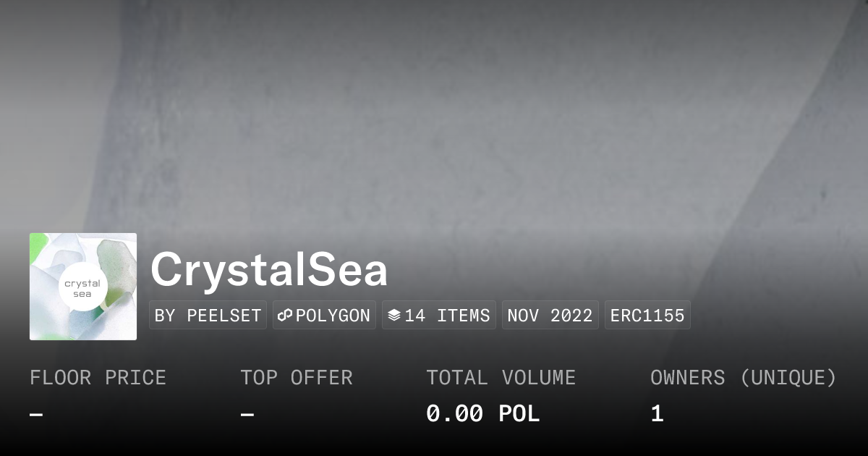Viewport: 868px width, 456px height.
Task: Click the 14 ITEMS count text
Action: point(447,316)
